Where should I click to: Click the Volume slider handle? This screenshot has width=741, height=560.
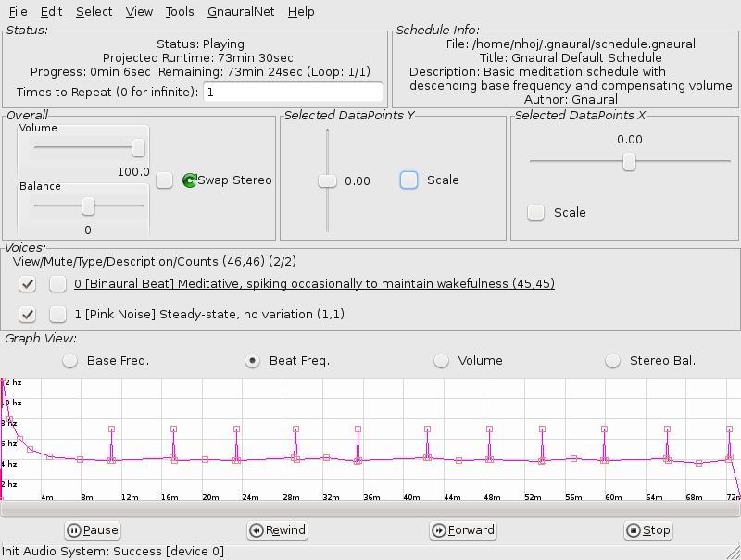138,147
